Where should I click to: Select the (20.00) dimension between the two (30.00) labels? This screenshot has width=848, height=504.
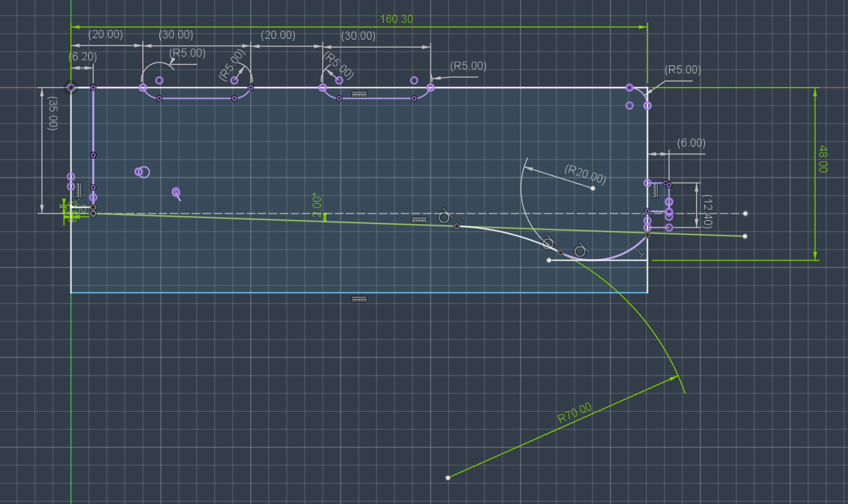click(x=278, y=35)
